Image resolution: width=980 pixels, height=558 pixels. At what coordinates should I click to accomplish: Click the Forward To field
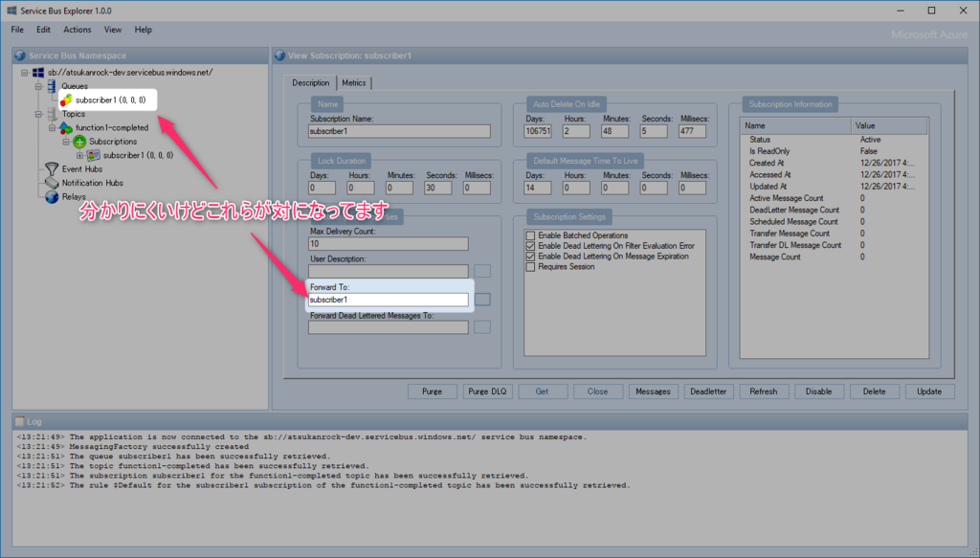pos(389,300)
